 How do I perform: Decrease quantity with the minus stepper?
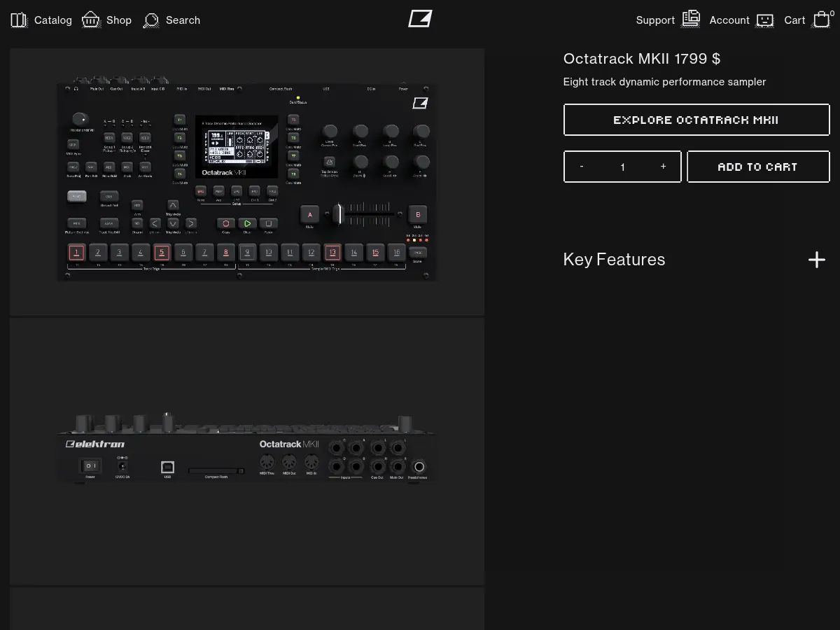(582, 167)
